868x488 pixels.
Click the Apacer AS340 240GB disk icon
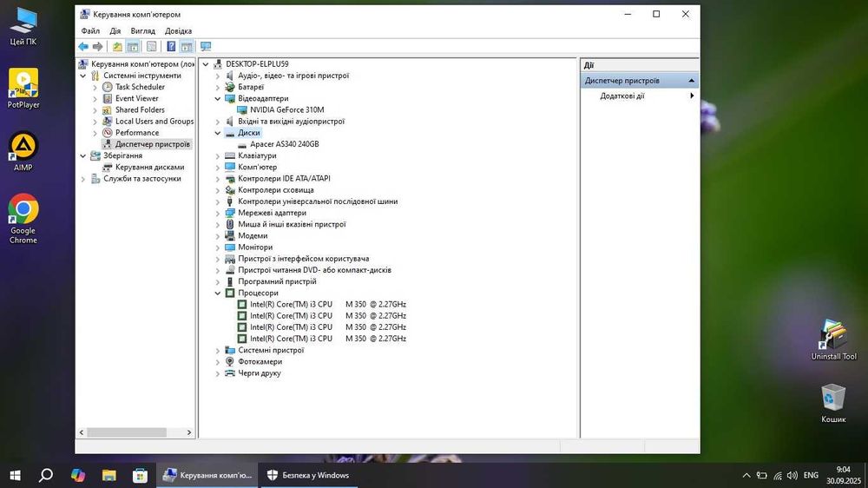point(242,144)
